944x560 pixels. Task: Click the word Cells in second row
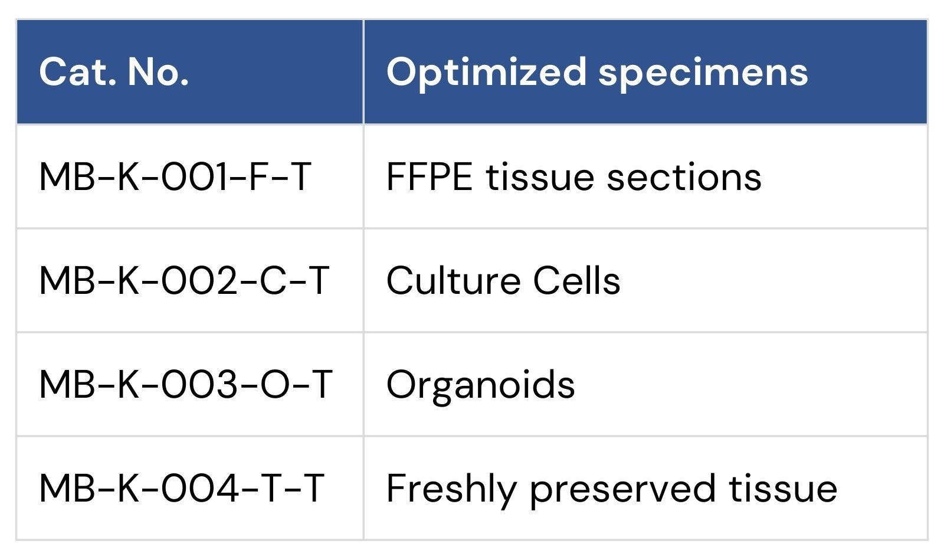coord(576,280)
